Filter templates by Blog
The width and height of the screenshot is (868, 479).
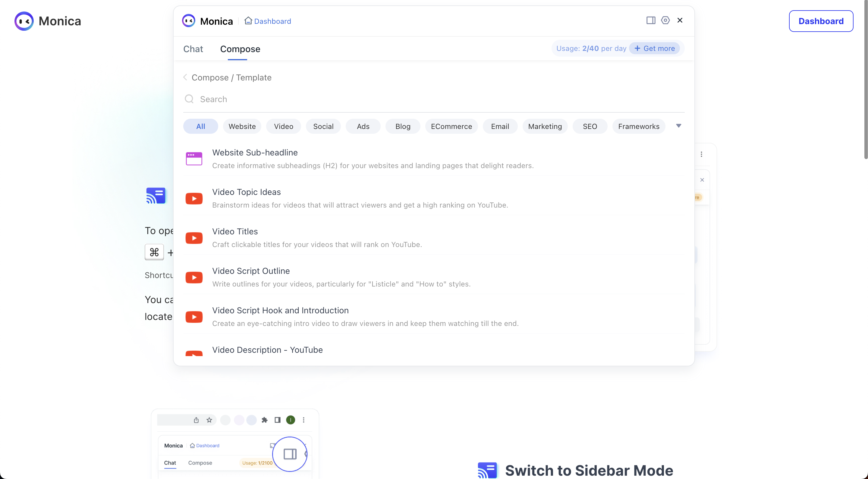(x=403, y=126)
